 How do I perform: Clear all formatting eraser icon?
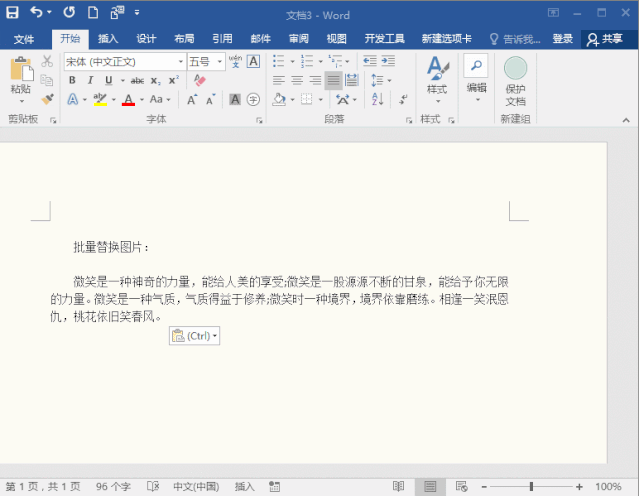[200, 80]
